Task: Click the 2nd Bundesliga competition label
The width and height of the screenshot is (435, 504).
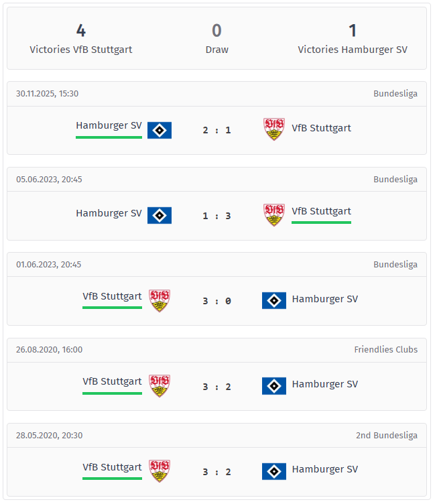Action: (x=386, y=436)
